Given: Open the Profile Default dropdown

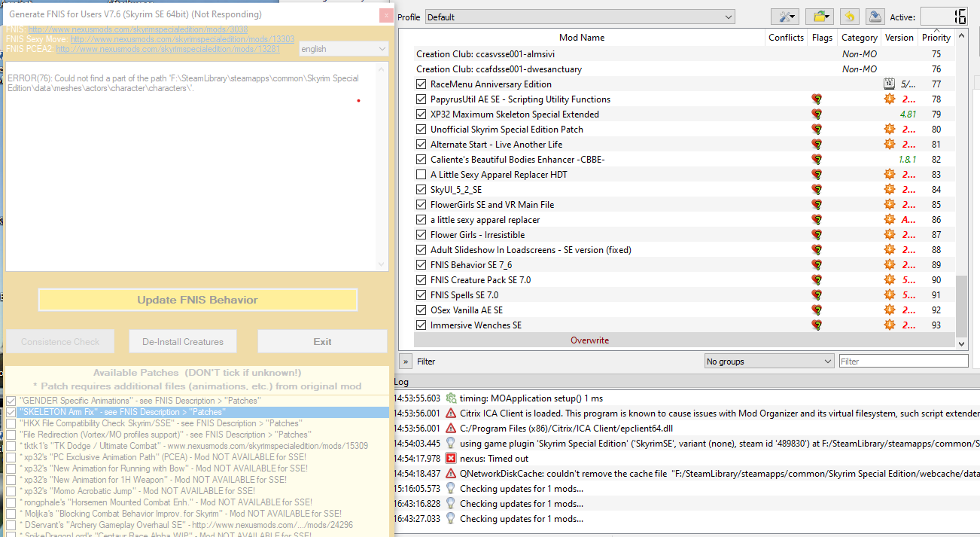Looking at the screenshot, I should coord(580,17).
